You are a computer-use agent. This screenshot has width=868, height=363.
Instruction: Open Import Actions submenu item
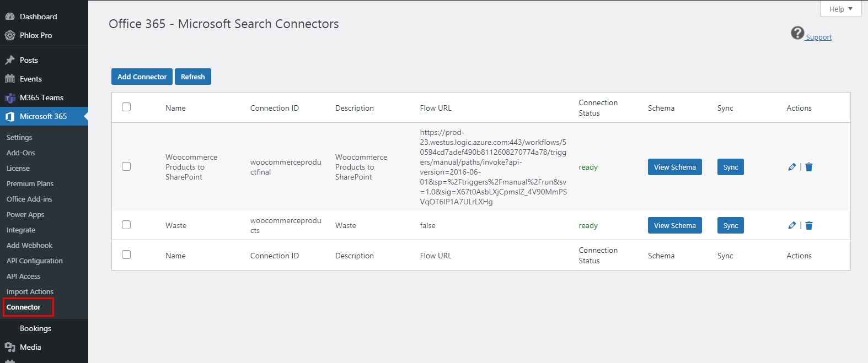click(x=30, y=292)
